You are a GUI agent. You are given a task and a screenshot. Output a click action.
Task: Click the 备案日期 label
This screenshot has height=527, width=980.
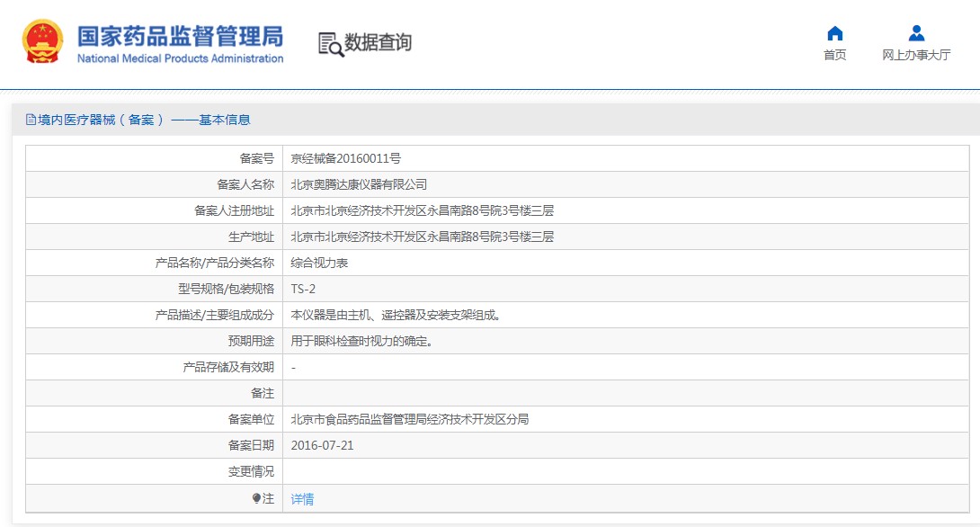pyautogui.click(x=251, y=446)
